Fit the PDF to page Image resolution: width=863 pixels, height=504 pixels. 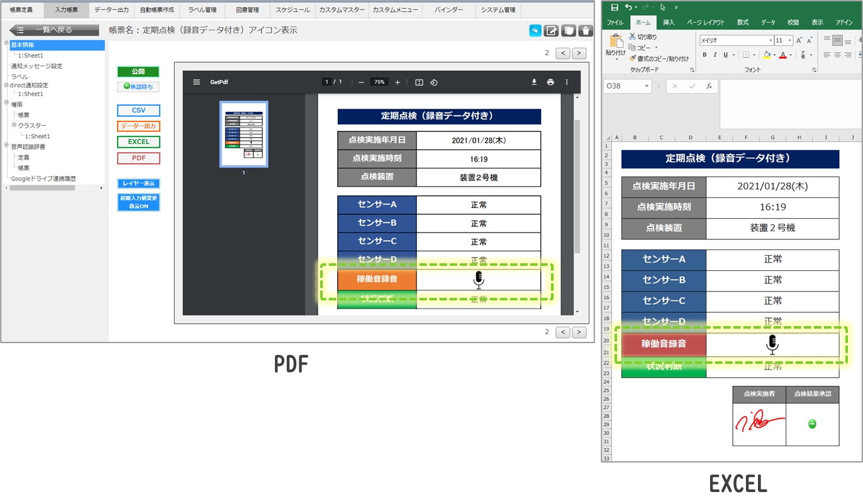[419, 82]
